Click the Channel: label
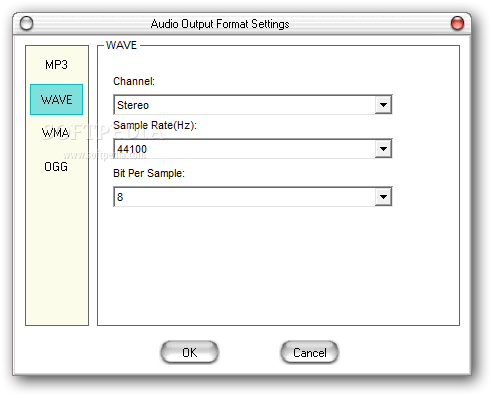The height and width of the screenshot is (396, 492). [134, 81]
